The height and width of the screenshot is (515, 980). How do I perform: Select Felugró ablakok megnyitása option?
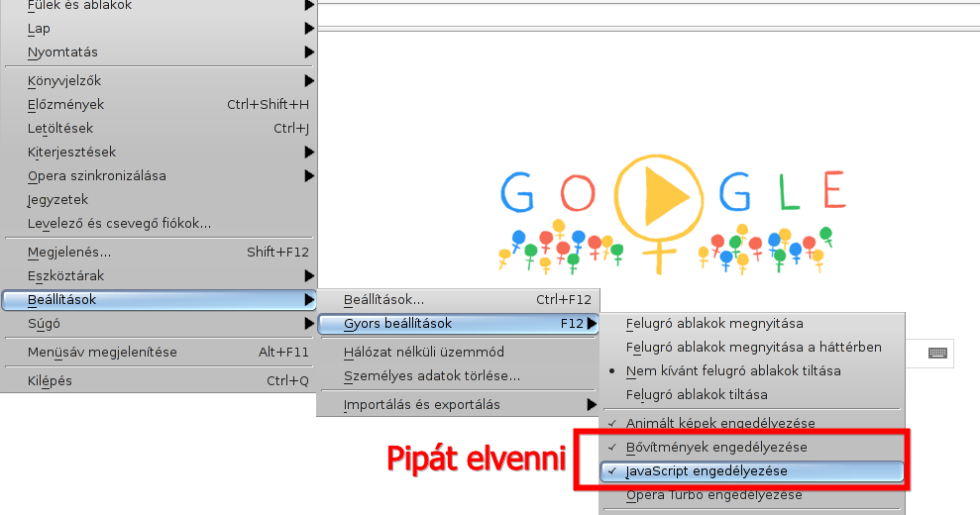[x=752, y=323]
